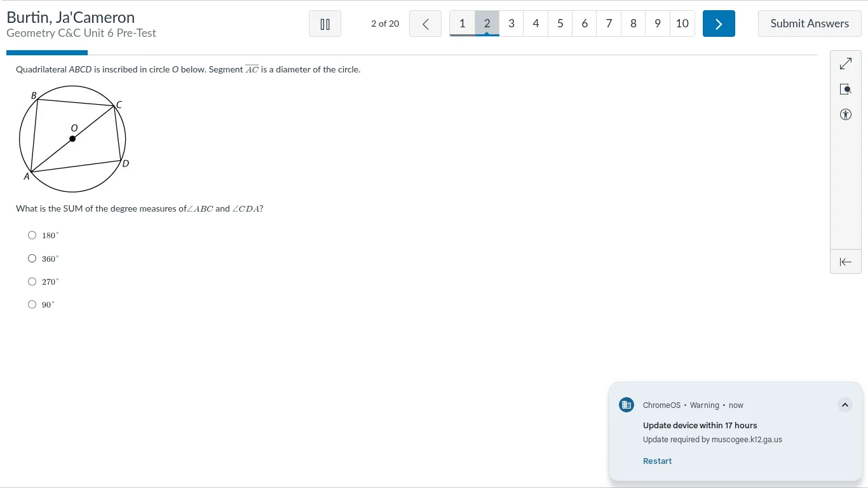Click the blue test progress bar

[x=47, y=53]
